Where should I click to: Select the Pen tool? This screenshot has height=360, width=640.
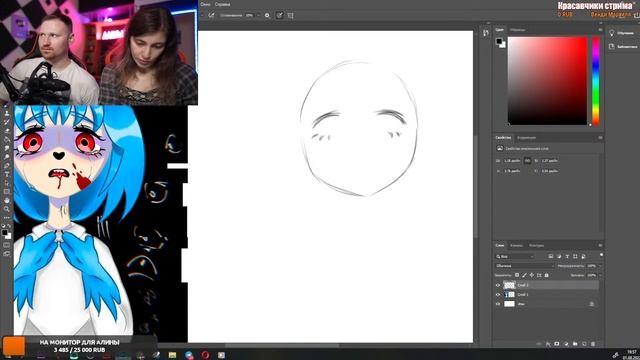(7, 165)
